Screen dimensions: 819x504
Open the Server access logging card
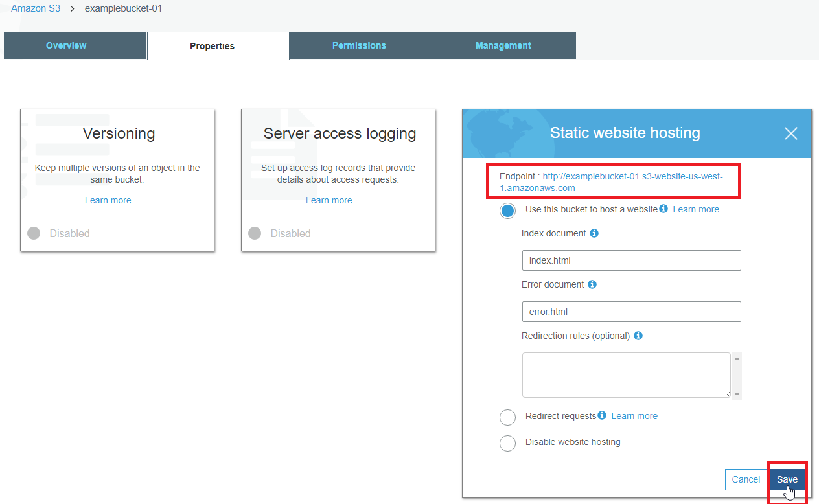[338, 180]
